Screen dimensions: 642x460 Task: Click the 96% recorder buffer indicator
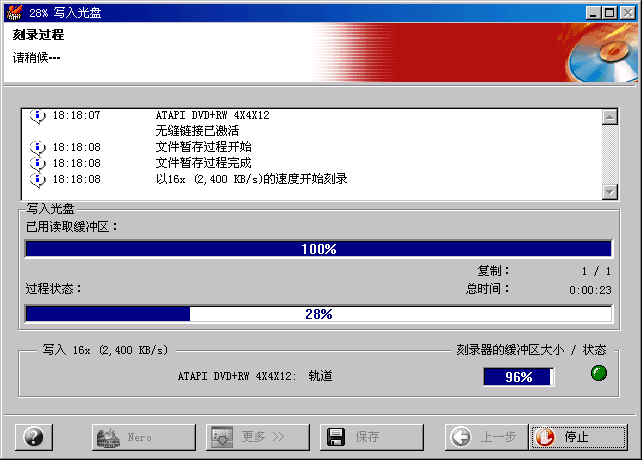point(517,377)
